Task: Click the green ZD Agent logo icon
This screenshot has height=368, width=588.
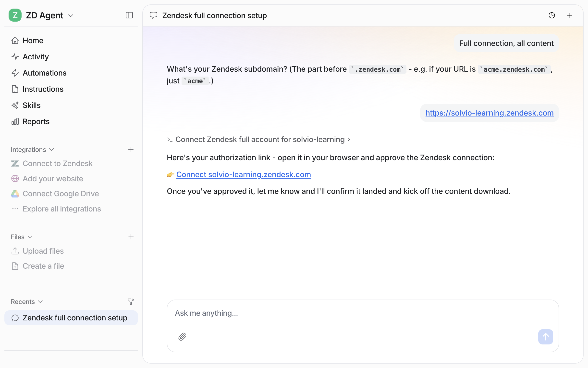Action: click(15, 15)
